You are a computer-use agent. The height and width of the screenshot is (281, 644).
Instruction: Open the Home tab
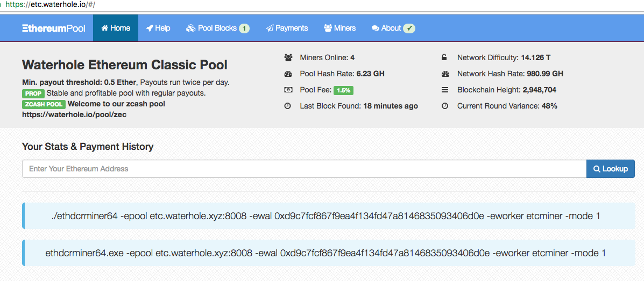(116, 28)
